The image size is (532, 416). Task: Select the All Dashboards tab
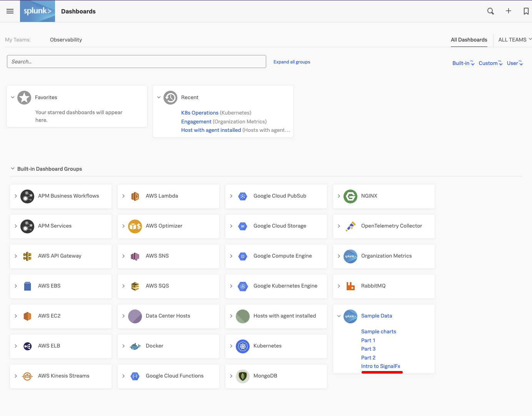click(x=469, y=40)
